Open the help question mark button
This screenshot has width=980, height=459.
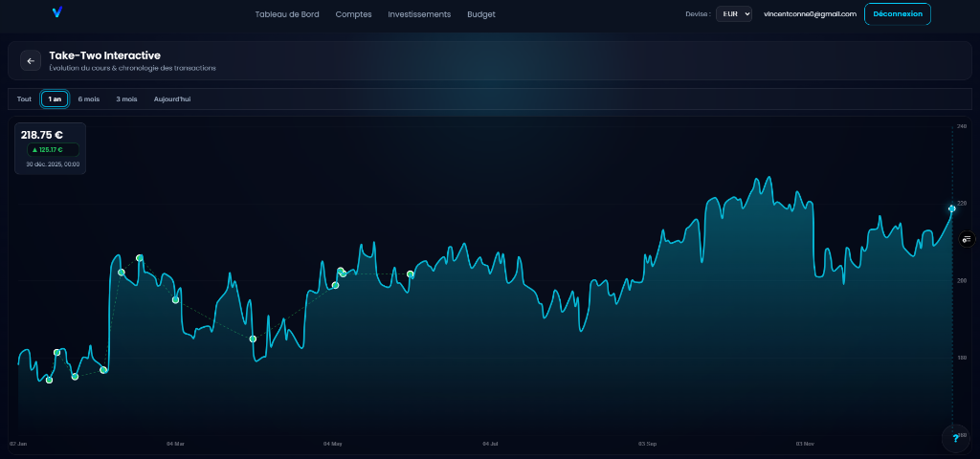956,438
